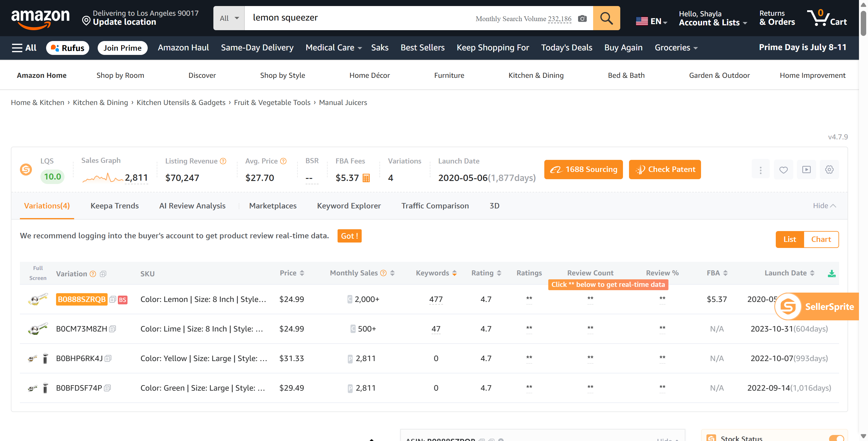868x441 pixels.
Task: Copy ASIN B0CM73M8ZH icon
Action: click(112, 329)
